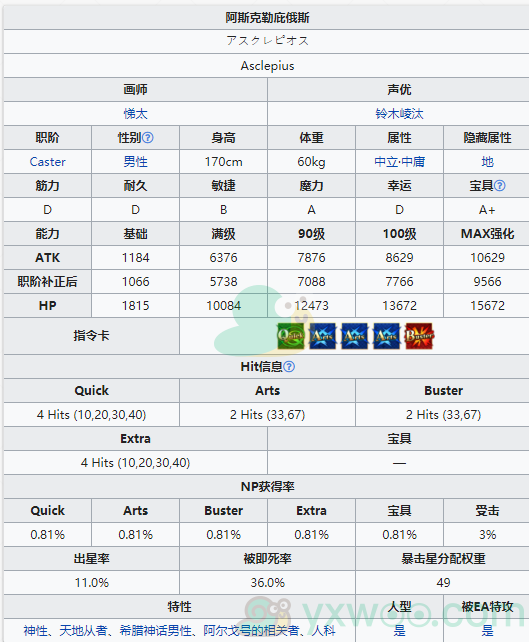The height and width of the screenshot is (642, 529).
Task: Open the 天地从者 trait link
Action: (83, 631)
